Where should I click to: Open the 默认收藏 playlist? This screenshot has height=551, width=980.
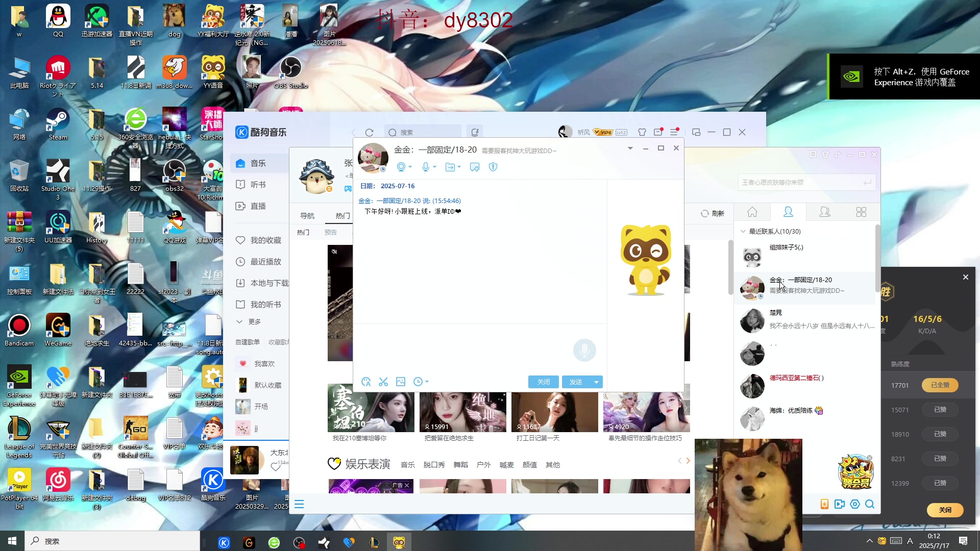pos(259,385)
